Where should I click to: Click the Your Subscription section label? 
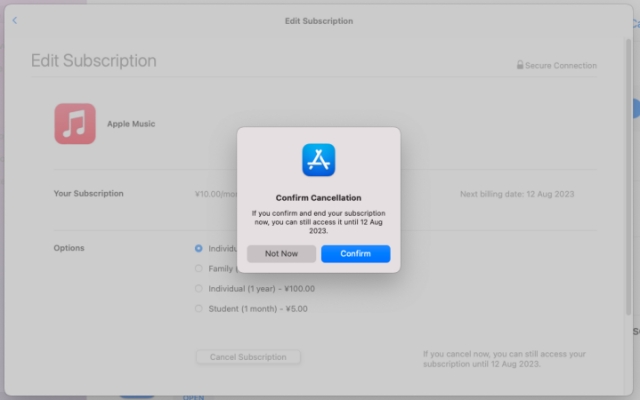88,193
